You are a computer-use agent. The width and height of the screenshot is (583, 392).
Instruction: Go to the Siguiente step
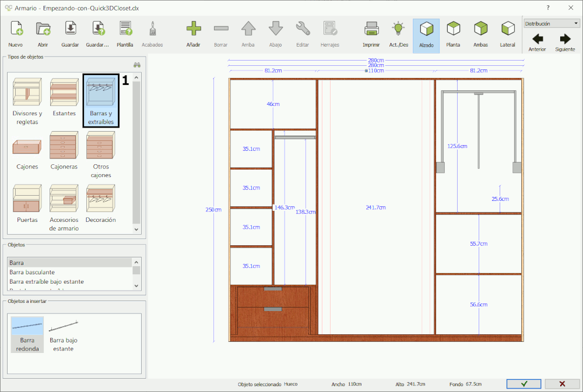[x=565, y=43]
